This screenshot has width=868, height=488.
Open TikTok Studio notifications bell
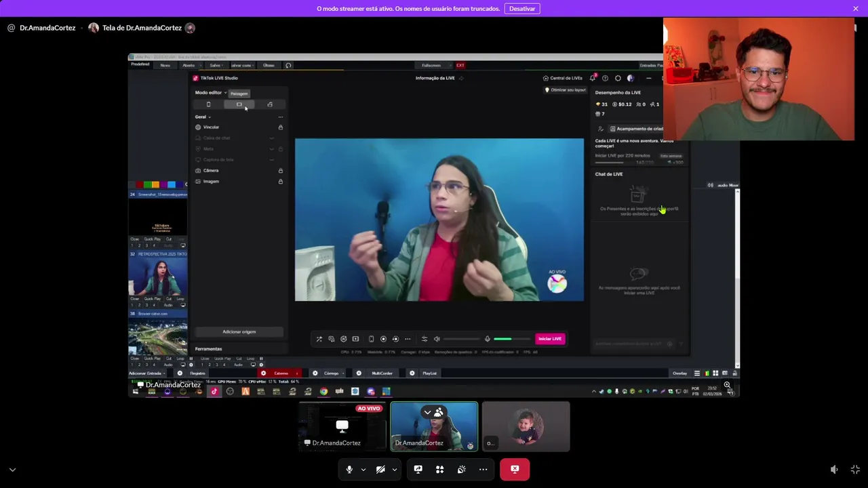point(592,78)
